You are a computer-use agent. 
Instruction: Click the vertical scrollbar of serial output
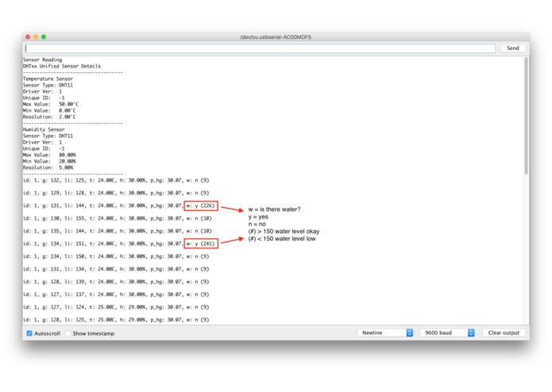pos(526,116)
